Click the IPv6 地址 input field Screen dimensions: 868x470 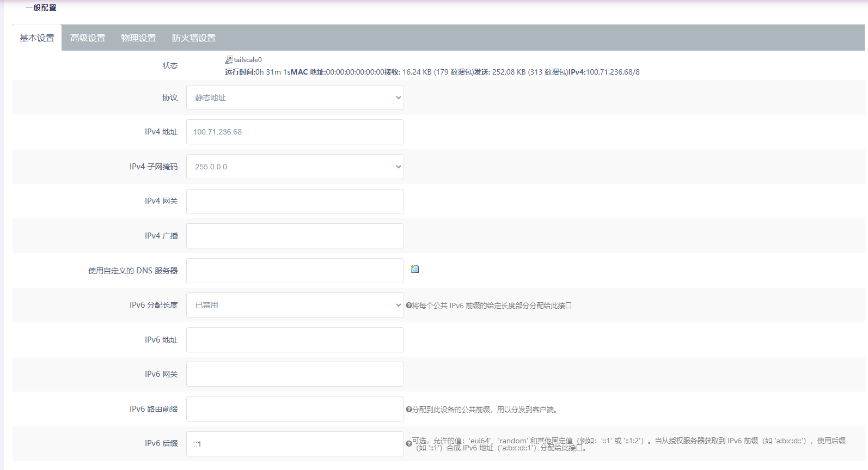tap(295, 340)
